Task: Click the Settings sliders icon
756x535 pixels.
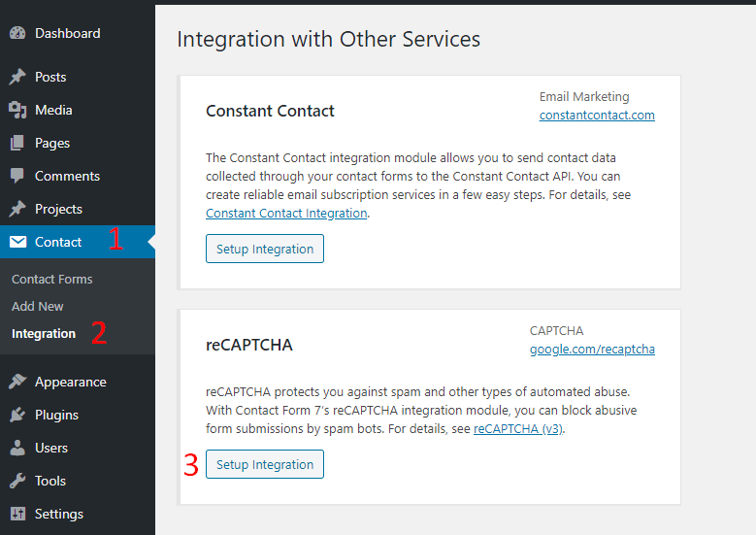Action: pyautogui.click(x=17, y=514)
